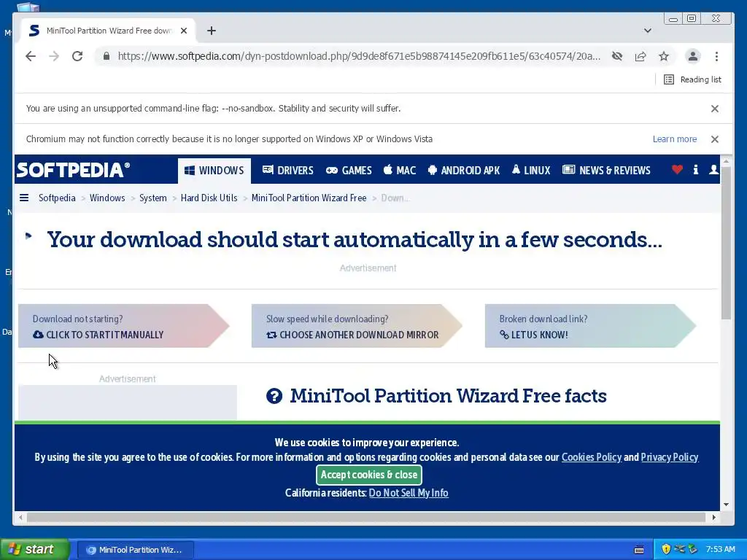Click the vertical scrollbar thumb
747x560 pixels.
click(726, 243)
